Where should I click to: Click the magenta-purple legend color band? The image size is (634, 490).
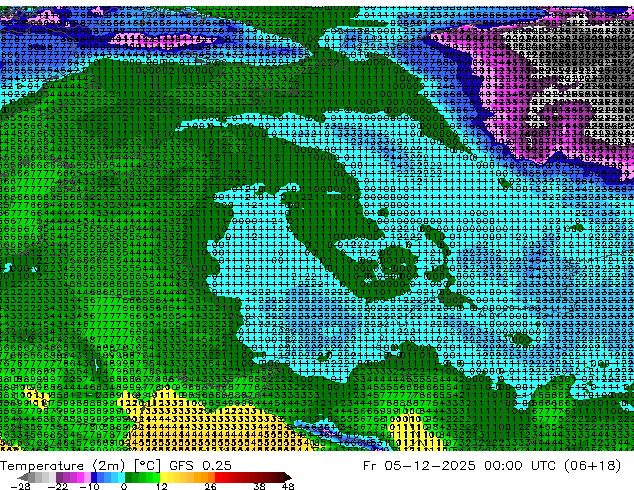click(x=73, y=477)
